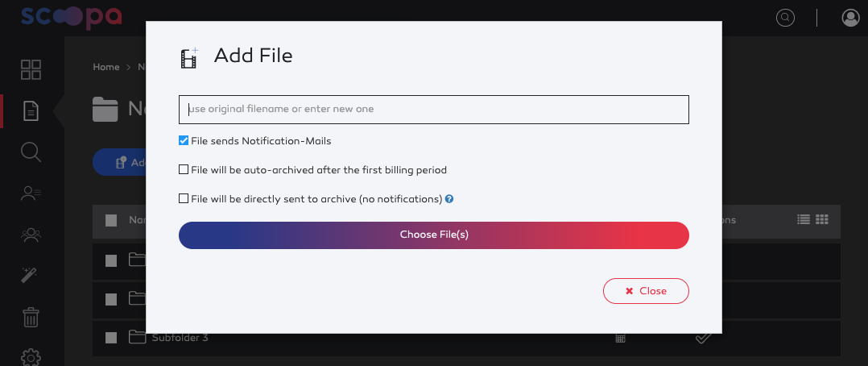This screenshot has height=366, width=868.
Task: Open the user profile avatar icon
Action: click(x=850, y=18)
